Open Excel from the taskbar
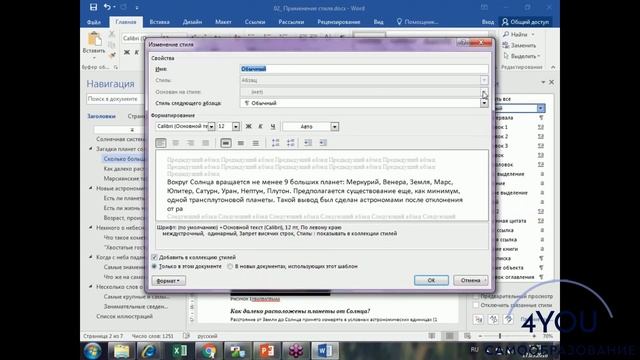640x360 pixels. [179, 351]
